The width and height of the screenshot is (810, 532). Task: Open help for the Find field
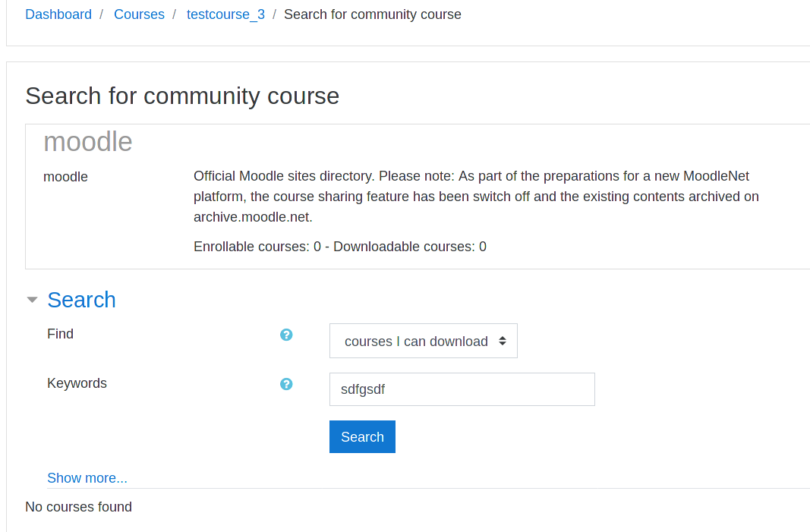(x=286, y=335)
